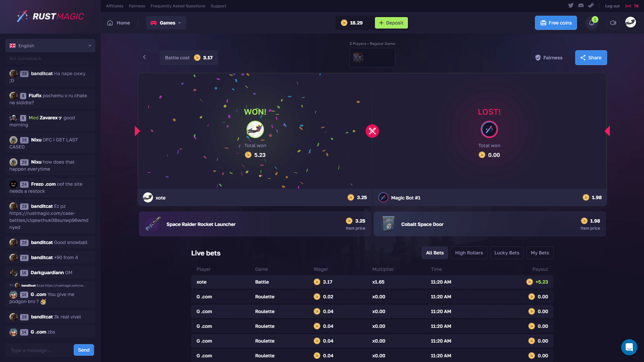The image size is (644, 362).
Task: Switch to the High Rollers tab
Action: point(469,253)
